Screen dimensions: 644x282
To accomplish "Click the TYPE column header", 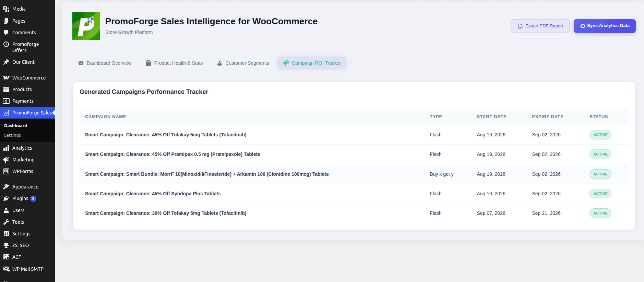I will (x=436, y=117).
